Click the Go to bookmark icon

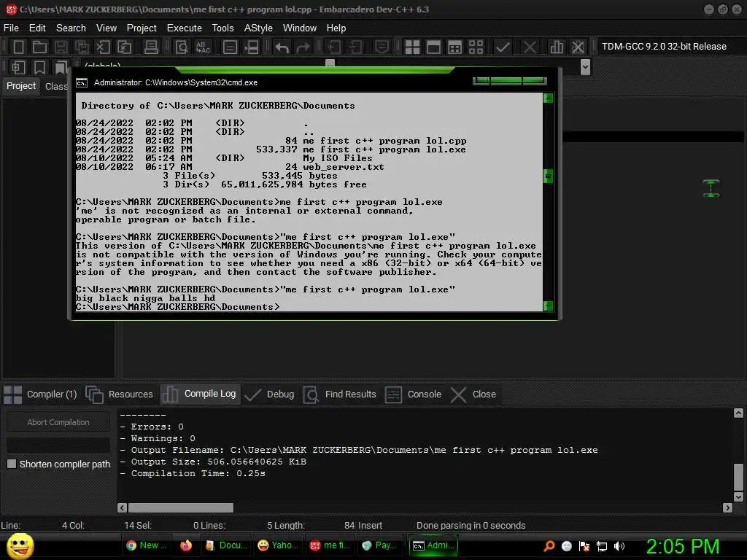click(x=61, y=67)
